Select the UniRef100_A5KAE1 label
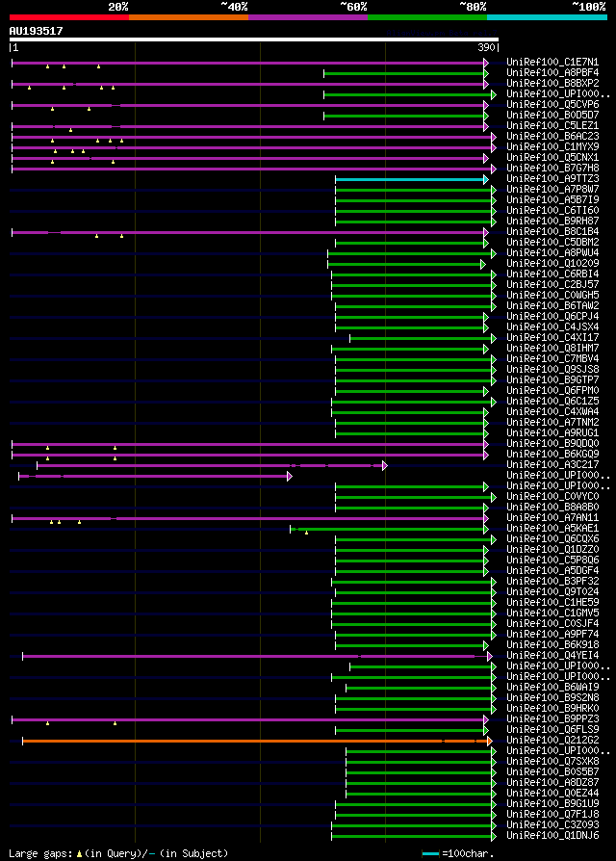Viewport: 616px width, 861px height. click(552, 528)
